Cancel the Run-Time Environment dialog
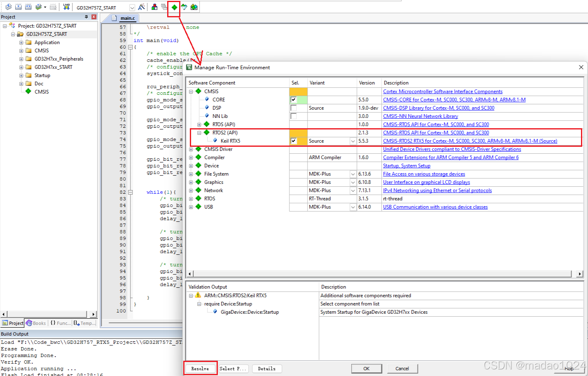The image size is (588, 376). click(x=402, y=369)
